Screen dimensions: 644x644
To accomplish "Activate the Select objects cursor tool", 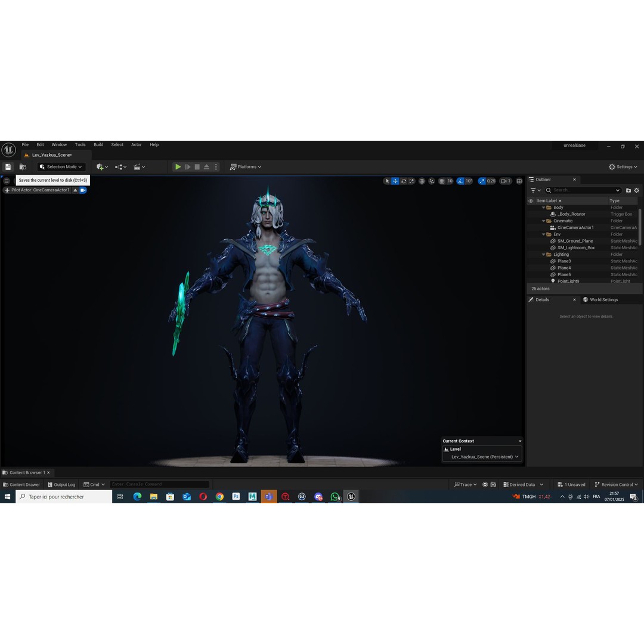I will pos(387,181).
